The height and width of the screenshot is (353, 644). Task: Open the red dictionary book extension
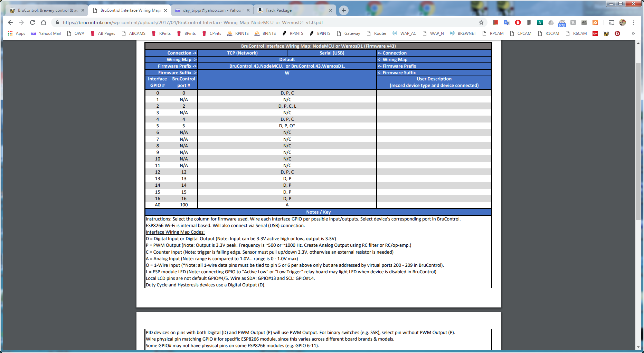[x=495, y=22]
